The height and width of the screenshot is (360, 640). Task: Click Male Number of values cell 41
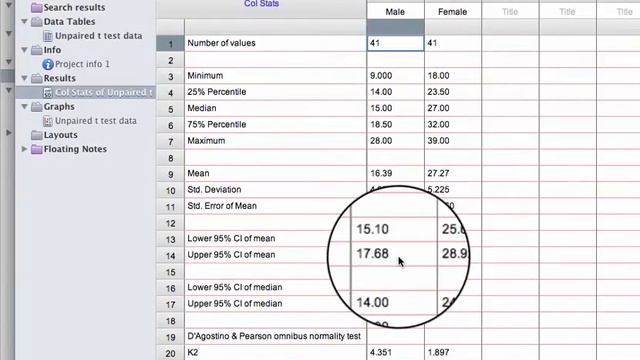tap(396, 43)
